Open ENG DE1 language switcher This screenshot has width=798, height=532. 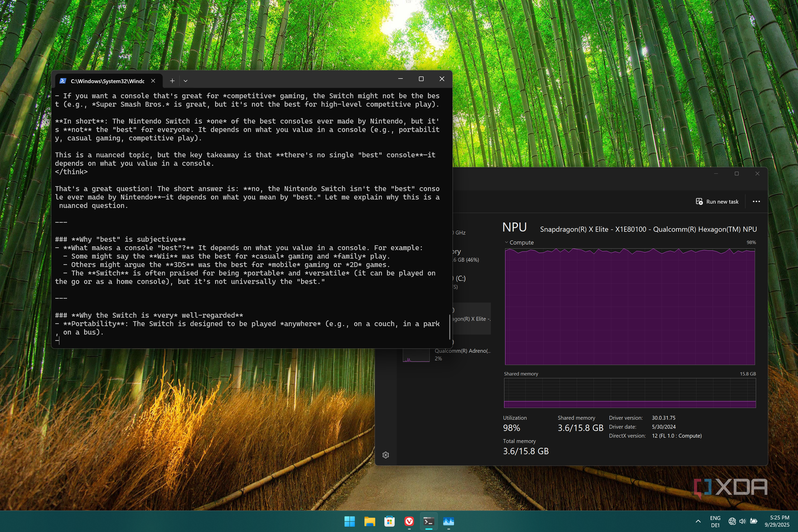click(715, 521)
